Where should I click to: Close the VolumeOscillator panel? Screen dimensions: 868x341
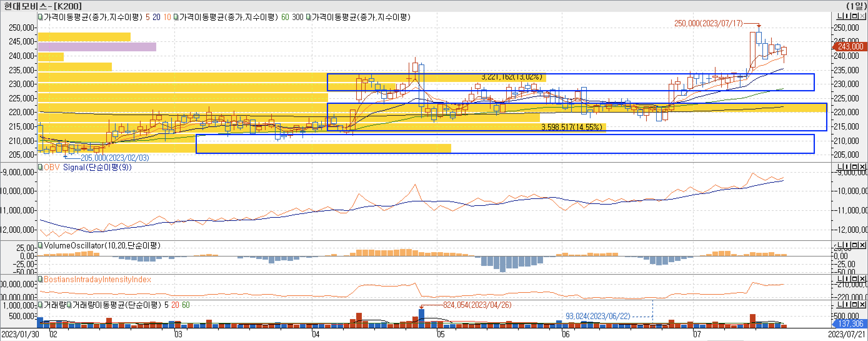862,245
